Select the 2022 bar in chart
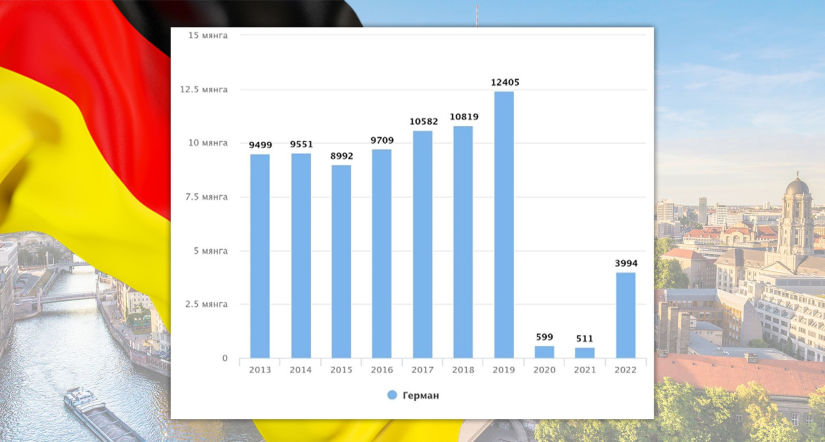The height and width of the screenshot is (442, 825). pos(626,315)
